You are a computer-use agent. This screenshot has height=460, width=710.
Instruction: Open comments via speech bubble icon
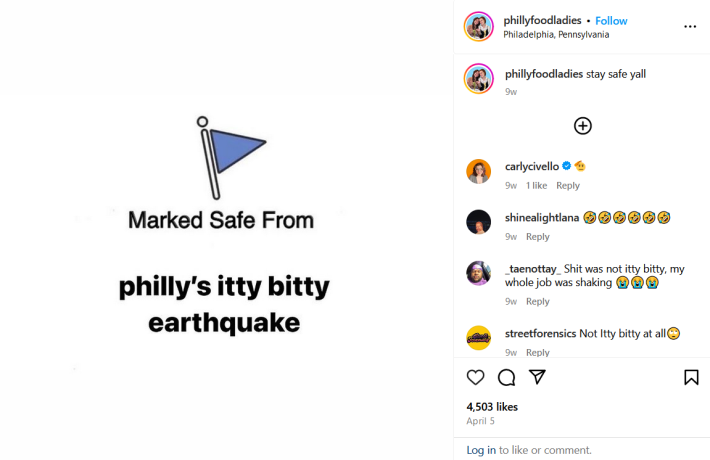pyautogui.click(x=506, y=377)
